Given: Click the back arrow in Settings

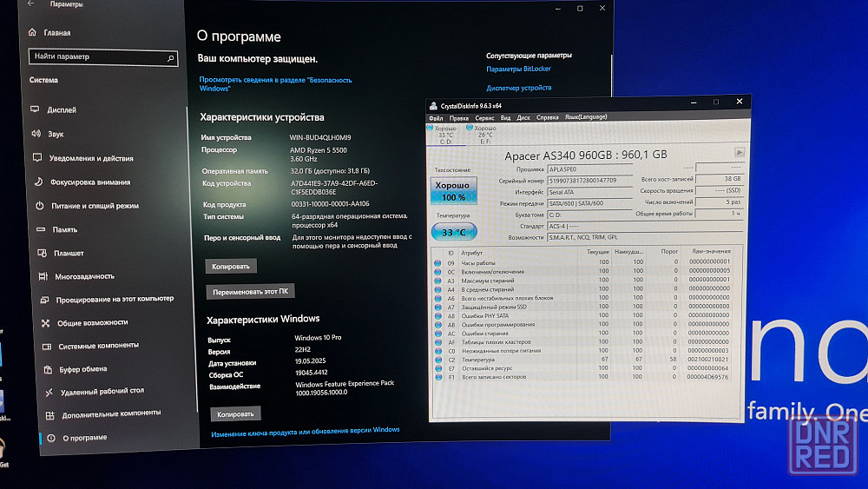Looking at the screenshot, I should [x=31, y=3].
